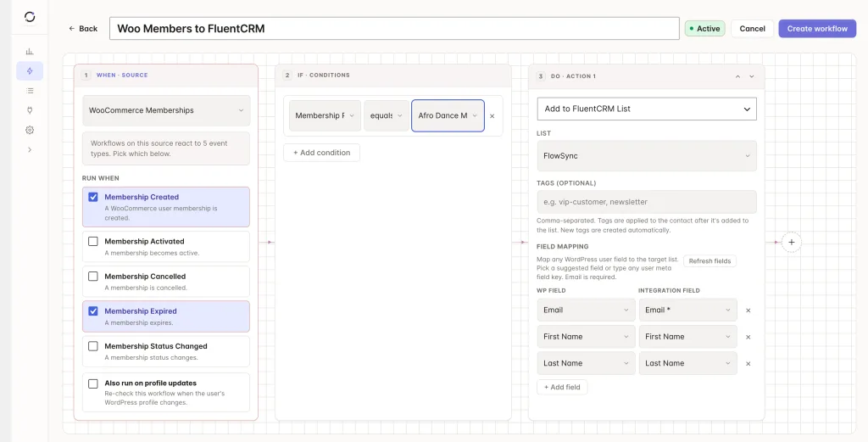Click the IF · CONDITIONS step header

tap(393, 76)
